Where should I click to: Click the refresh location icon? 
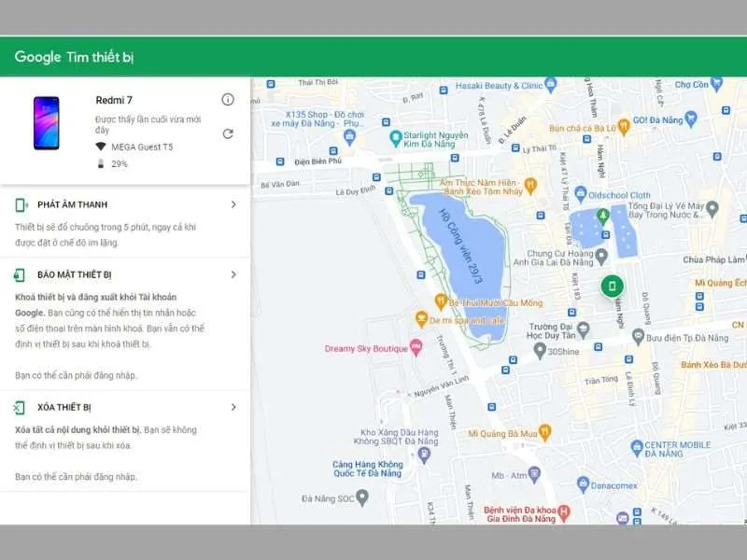coord(228,133)
